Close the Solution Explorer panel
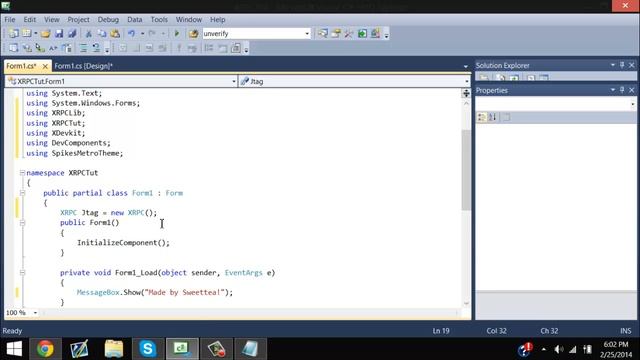 [631, 65]
